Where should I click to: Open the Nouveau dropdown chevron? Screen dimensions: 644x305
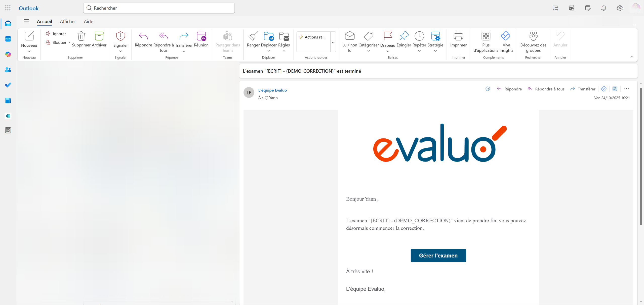pos(29,51)
